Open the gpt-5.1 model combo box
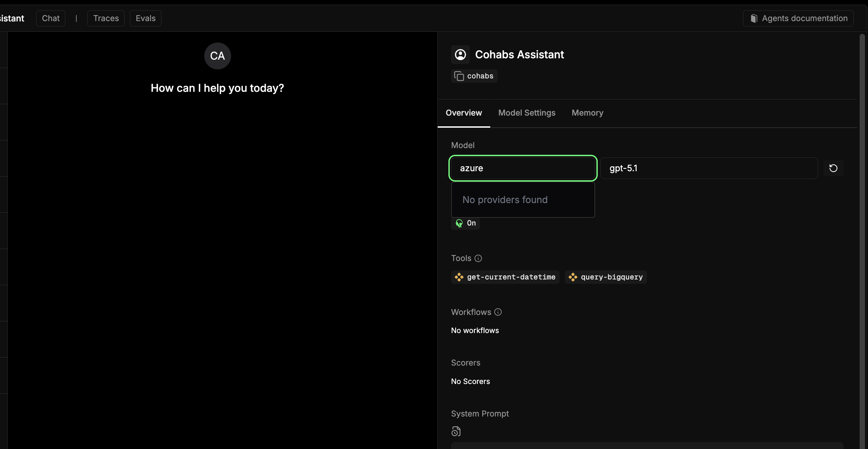 (x=709, y=168)
